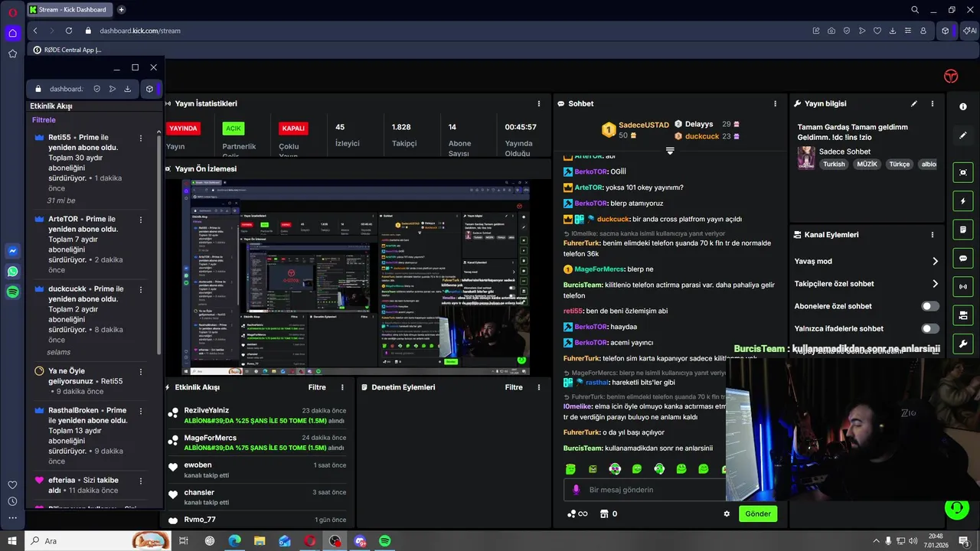Screen dimensions: 980x551
Task: Click the pencil icon in the right rail
Action: click(x=963, y=135)
